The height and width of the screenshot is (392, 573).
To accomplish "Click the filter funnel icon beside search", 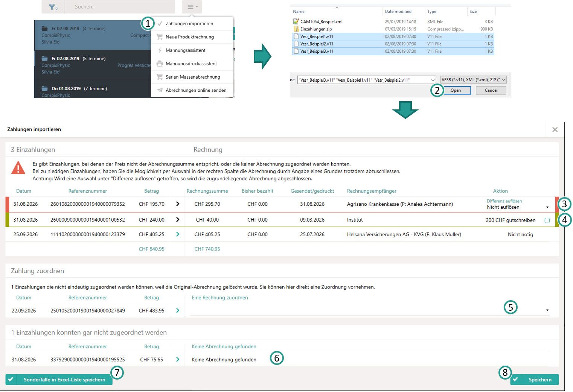I will pos(53,7).
